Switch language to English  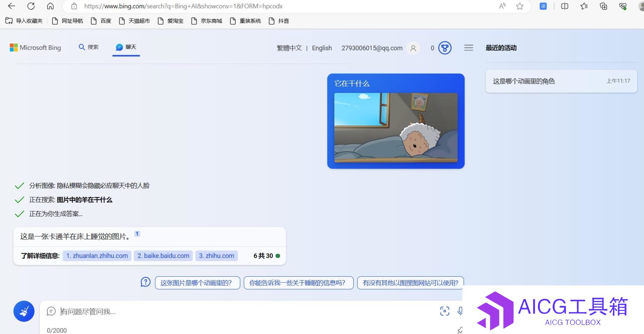tap(322, 48)
